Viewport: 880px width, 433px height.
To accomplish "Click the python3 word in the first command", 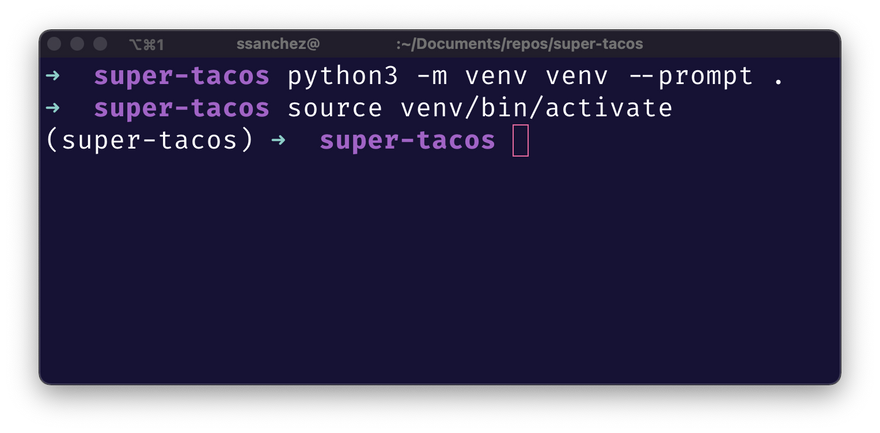I will point(343,77).
